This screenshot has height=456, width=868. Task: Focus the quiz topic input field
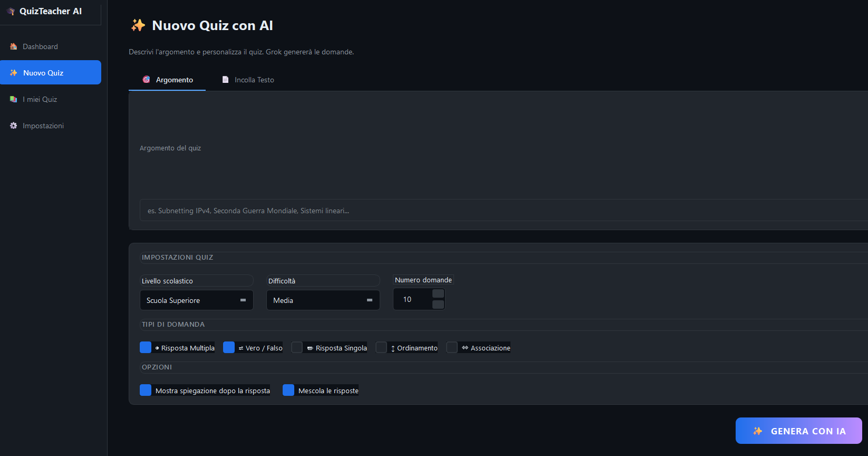click(x=504, y=210)
